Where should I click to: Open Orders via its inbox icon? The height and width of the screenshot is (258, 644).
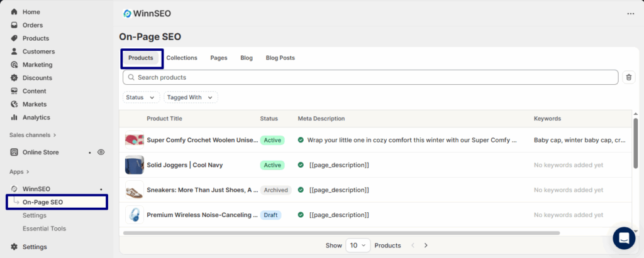coord(14,25)
